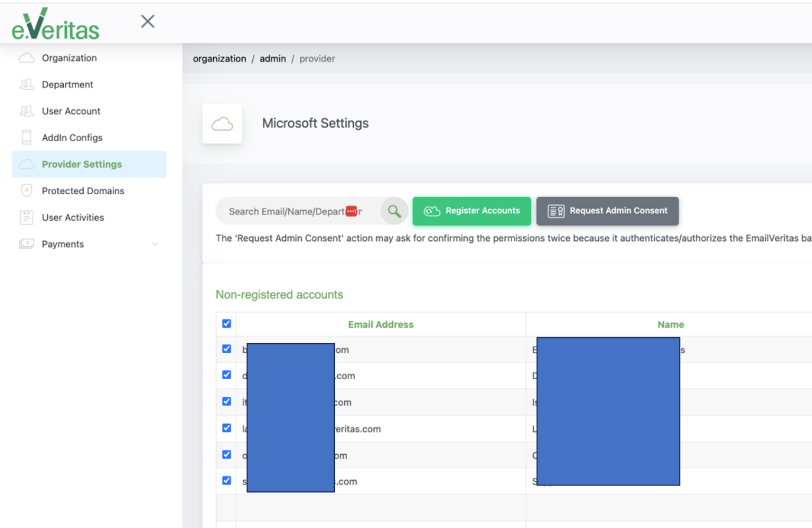Click the device icon beside AddIn Configs

pos(27,138)
